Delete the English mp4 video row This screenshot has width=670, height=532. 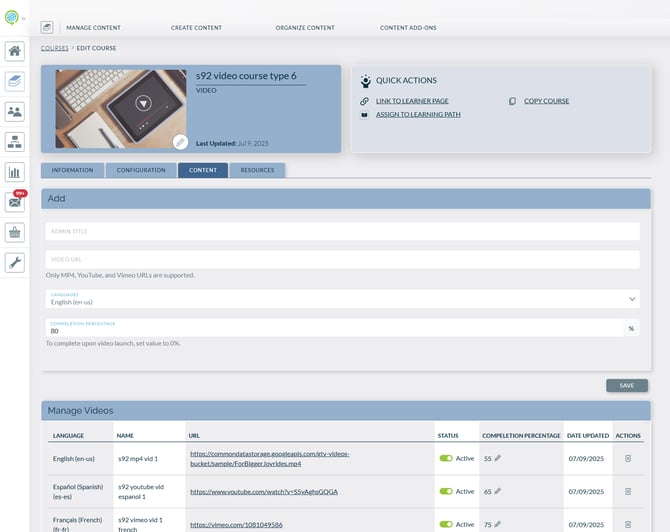(628, 458)
